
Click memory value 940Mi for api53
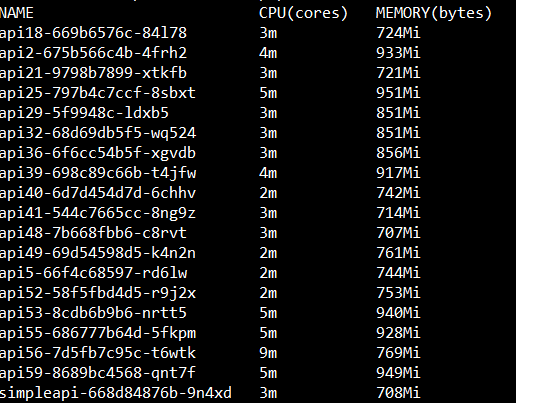(x=398, y=313)
